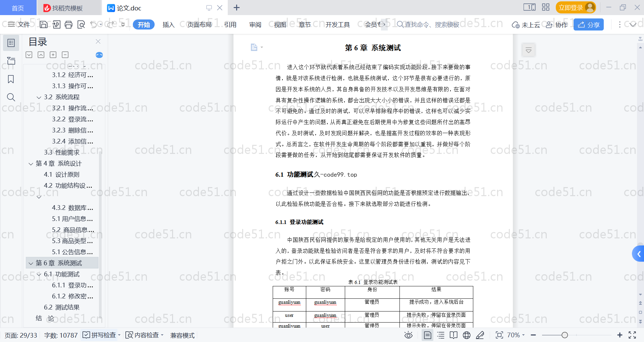Click the Redo arrow icon
This screenshot has height=342, width=644.
(110, 24)
